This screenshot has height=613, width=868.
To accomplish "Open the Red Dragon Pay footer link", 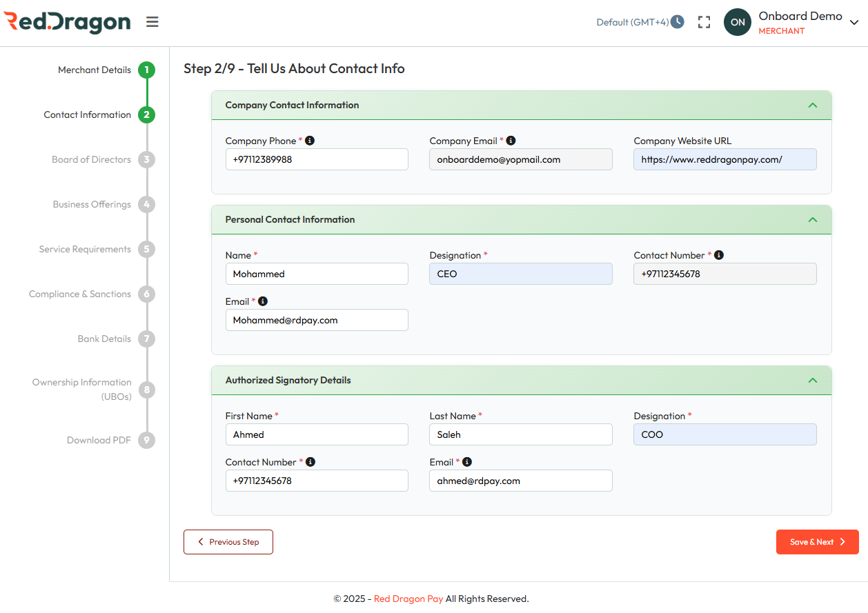I will [x=408, y=599].
